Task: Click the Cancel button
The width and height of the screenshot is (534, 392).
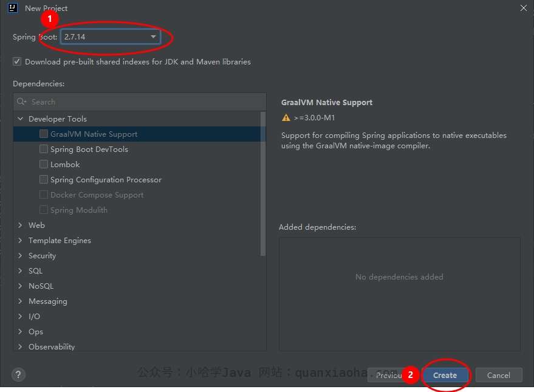Action: tap(499, 375)
